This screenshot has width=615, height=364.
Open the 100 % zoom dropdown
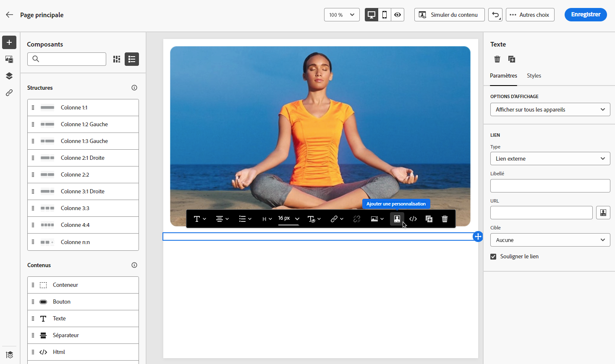342,15
